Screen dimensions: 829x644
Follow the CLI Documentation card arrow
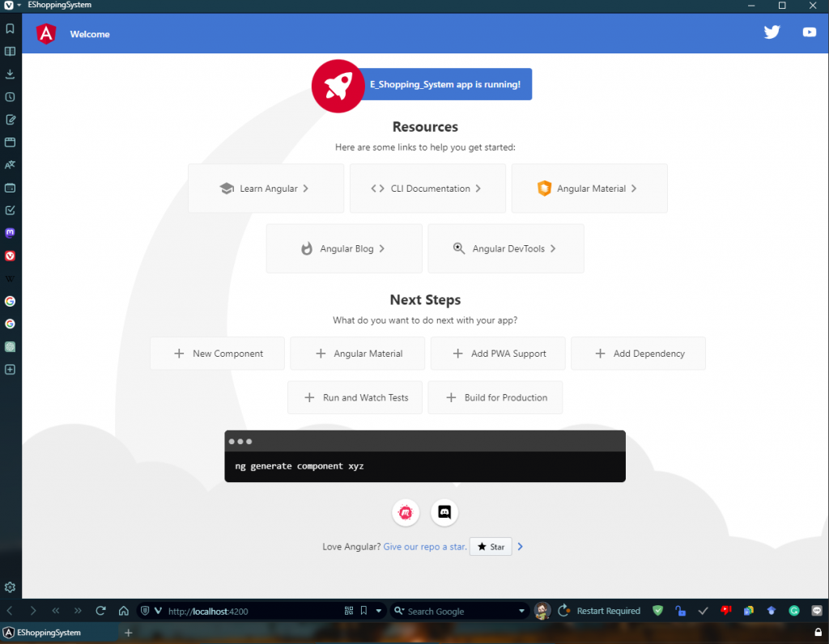478,189
